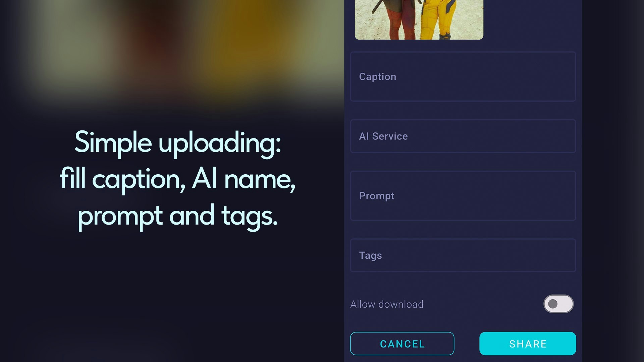Discard the upload via the outlined CANCEL button

coord(402,344)
